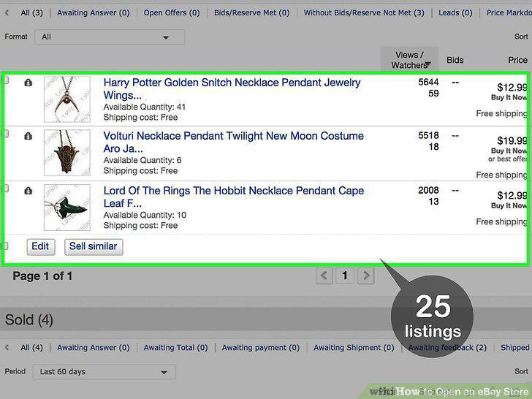
Task: Filter sold by Awaiting Shipment (0)
Action: click(354, 348)
